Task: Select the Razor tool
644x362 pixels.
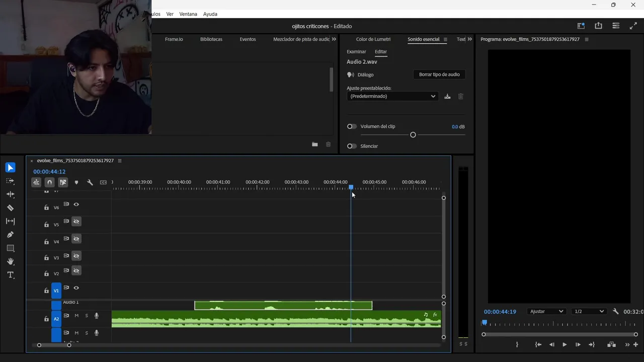Action: coord(10,208)
